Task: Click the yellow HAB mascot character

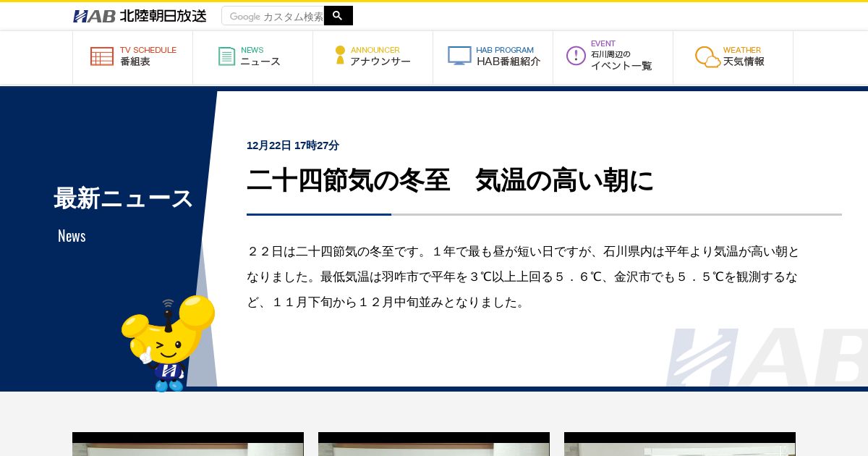Action: (x=168, y=342)
